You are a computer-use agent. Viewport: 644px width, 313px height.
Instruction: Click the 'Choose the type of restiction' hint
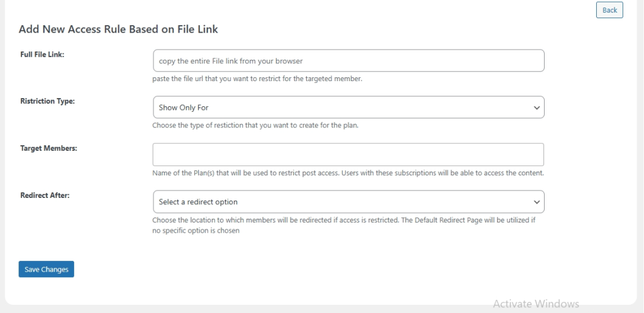click(x=255, y=125)
